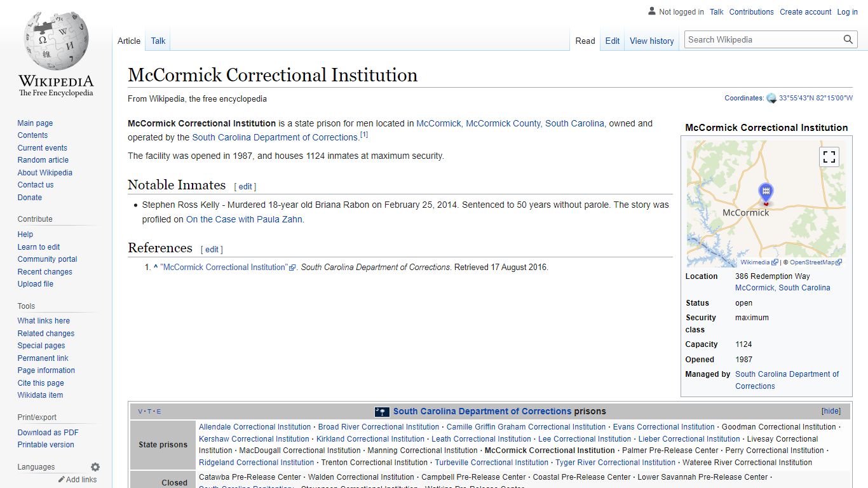Open On the Case with Paula Zahn
This screenshot has width=868, height=488.
tap(245, 220)
